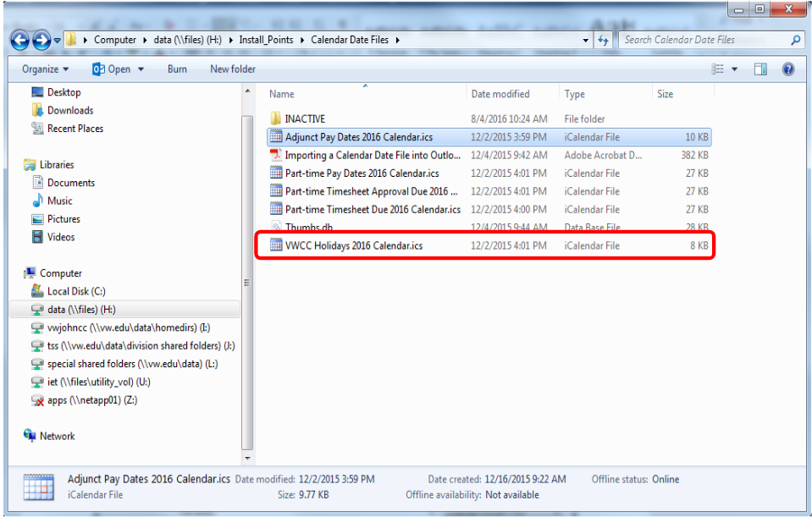The height and width of the screenshot is (517, 812).
Task: Select Computer in the address bar breadcrumb
Action: click(115, 40)
